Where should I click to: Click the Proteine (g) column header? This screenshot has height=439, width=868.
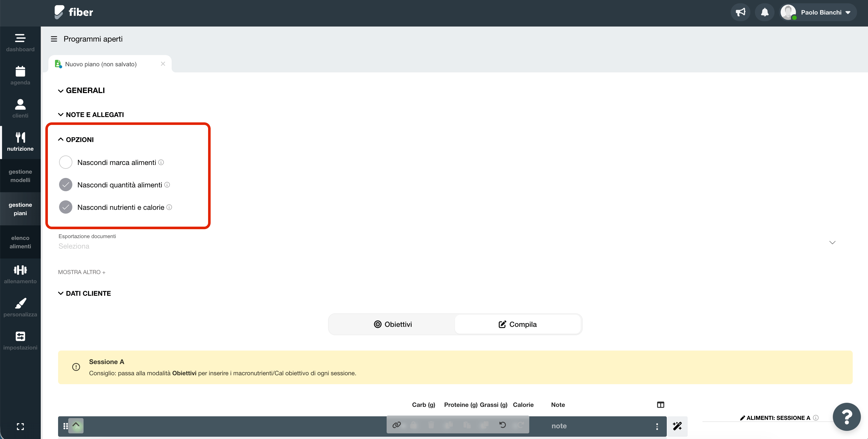pos(461,405)
